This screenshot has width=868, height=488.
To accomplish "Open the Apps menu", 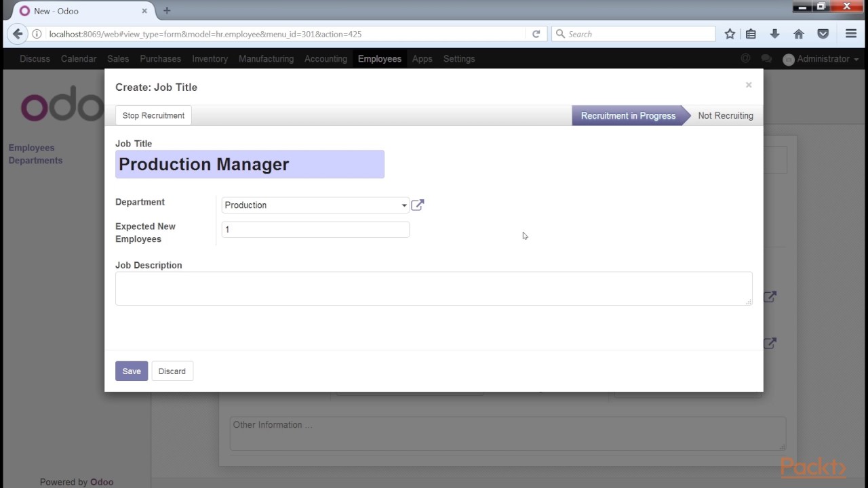I will click(x=422, y=59).
